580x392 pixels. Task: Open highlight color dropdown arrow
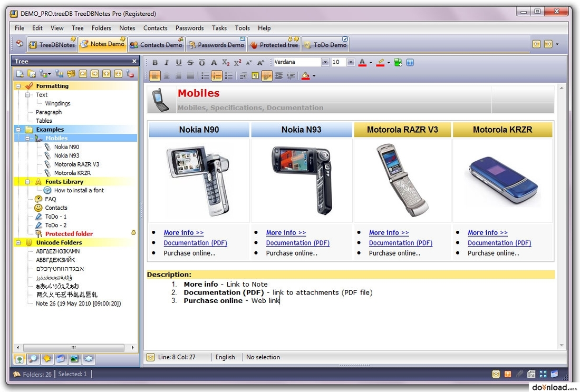pos(389,63)
